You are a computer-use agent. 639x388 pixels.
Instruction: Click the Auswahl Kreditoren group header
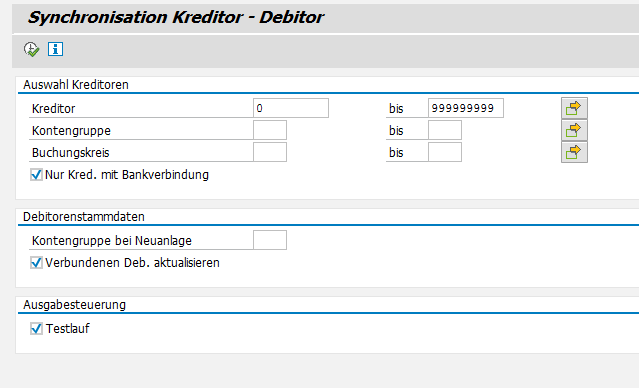click(76, 85)
